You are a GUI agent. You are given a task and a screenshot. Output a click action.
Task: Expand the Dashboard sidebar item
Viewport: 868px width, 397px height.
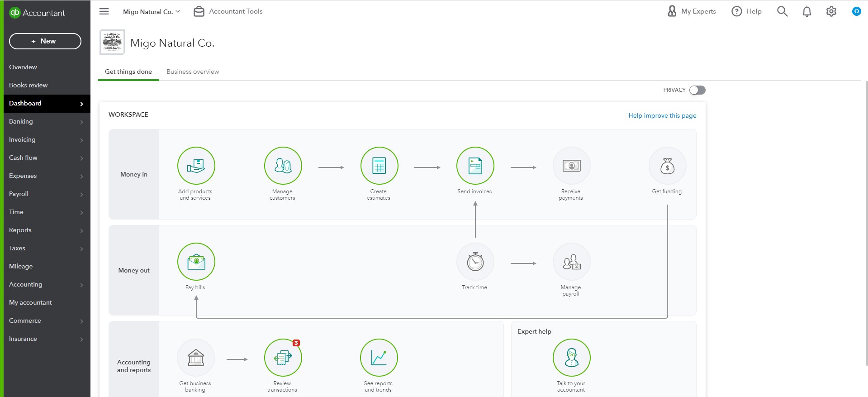(x=47, y=103)
